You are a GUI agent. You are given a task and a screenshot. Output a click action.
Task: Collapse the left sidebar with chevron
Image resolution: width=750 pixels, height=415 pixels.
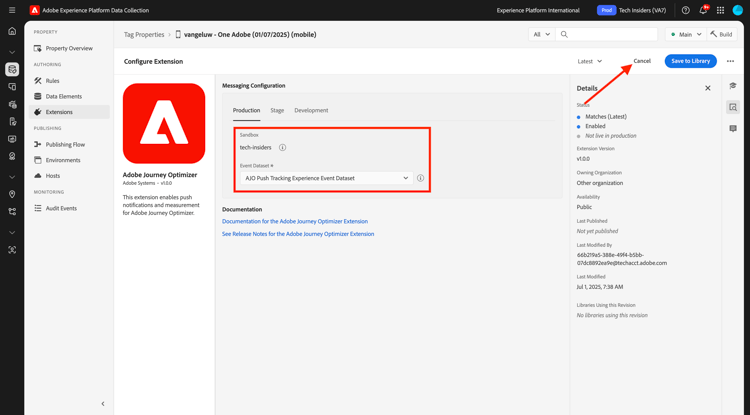tap(103, 404)
